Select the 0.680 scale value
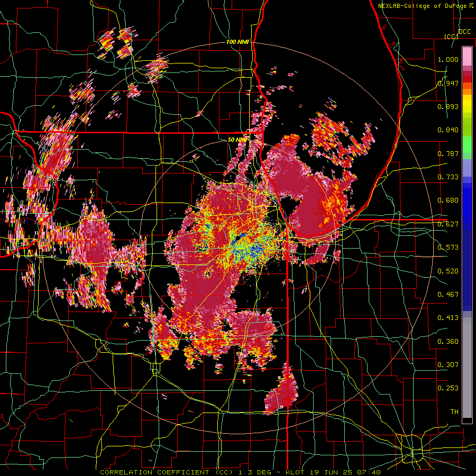This screenshot has height=476, width=476. pos(448,200)
